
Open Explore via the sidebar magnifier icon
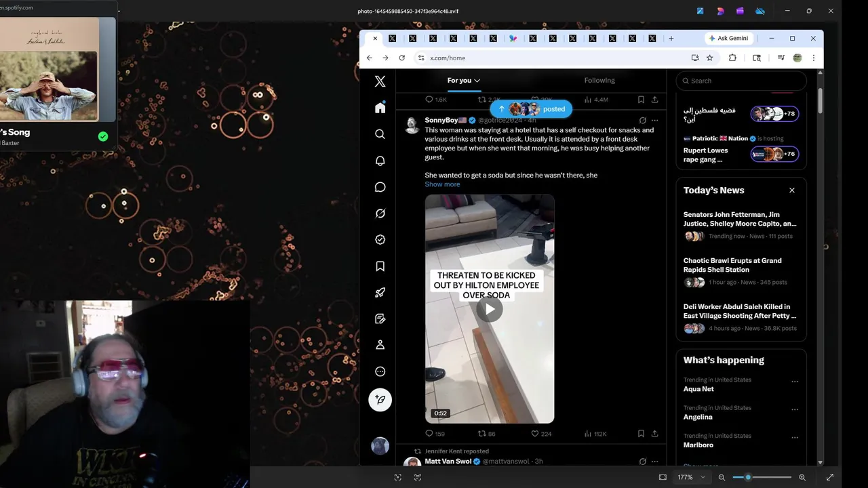380,134
